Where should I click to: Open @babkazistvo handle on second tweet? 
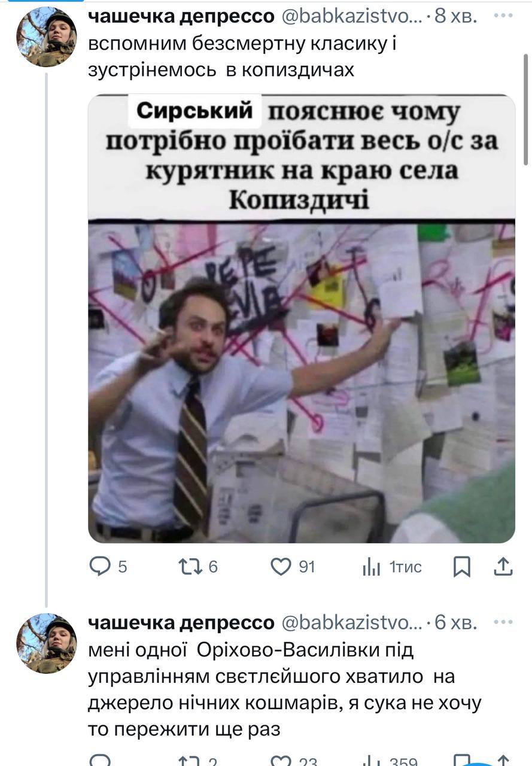tap(351, 624)
